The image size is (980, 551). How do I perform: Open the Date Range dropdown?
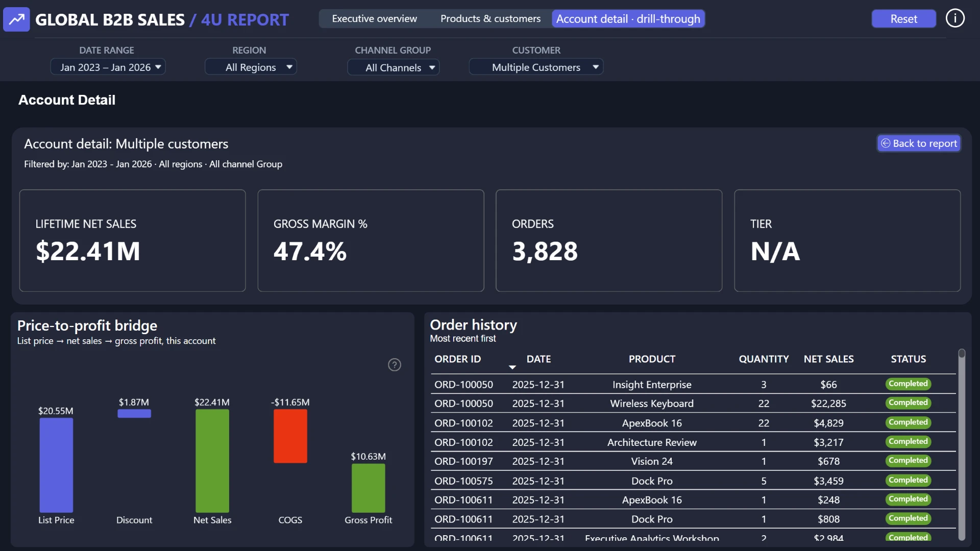point(108,67)
